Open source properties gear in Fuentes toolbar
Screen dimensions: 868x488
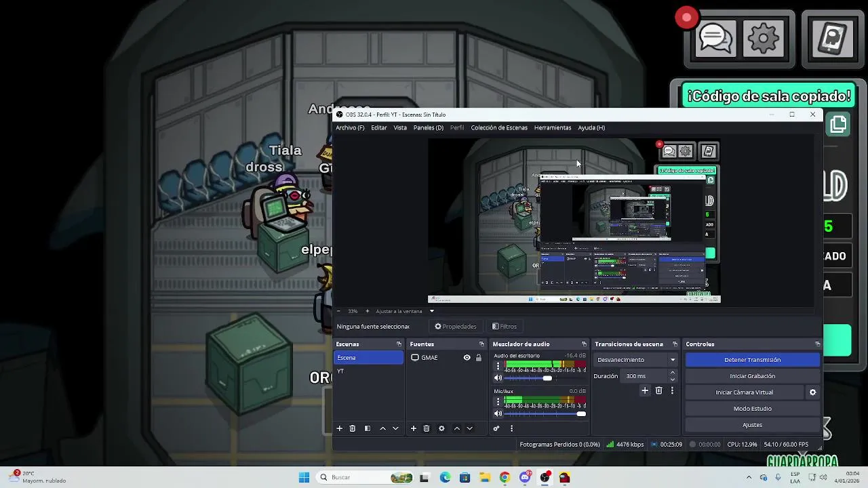[441, 428]
